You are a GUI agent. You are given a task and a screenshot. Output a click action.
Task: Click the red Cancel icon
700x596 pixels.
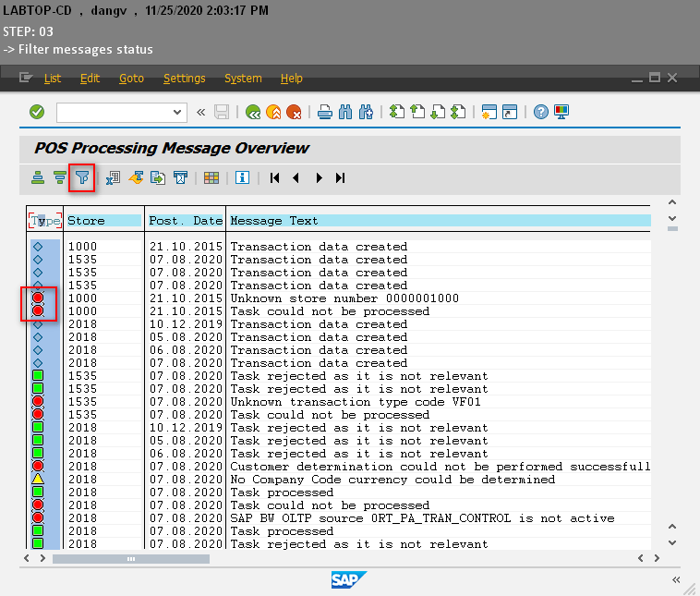(x=294, y=112)
